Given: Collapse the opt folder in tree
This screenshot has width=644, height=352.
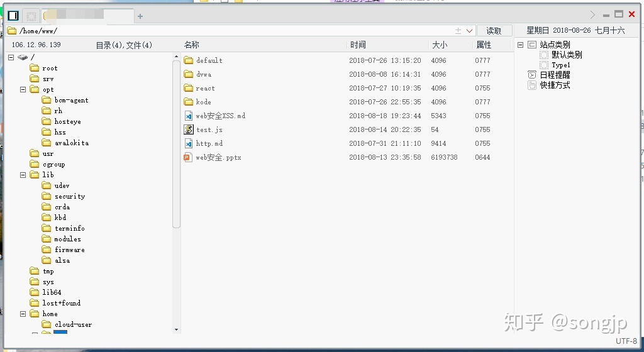Looking at the screenshot, I should click(x=23, y=89).
